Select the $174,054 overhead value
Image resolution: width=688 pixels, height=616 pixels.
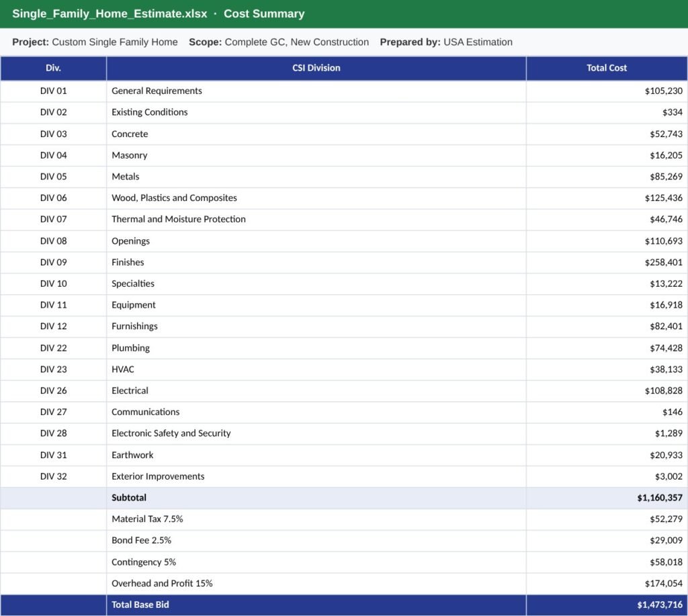[x=607, y=584]
